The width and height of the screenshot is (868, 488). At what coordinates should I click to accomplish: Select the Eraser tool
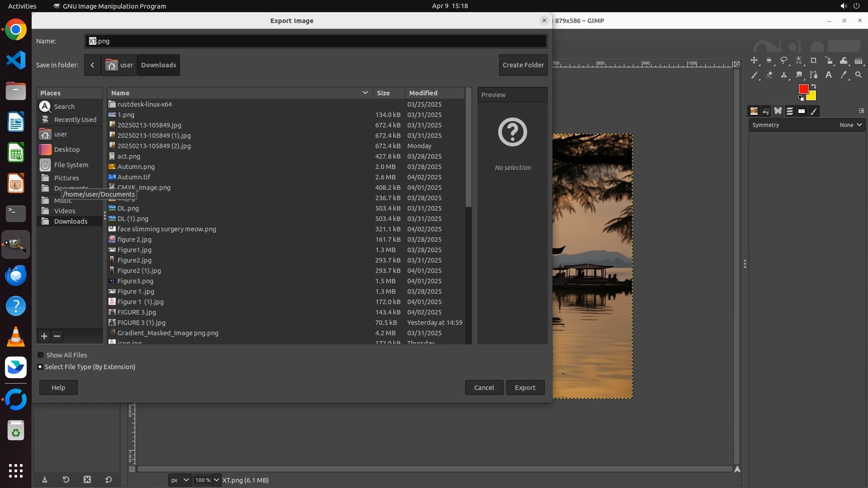point(769,75)
